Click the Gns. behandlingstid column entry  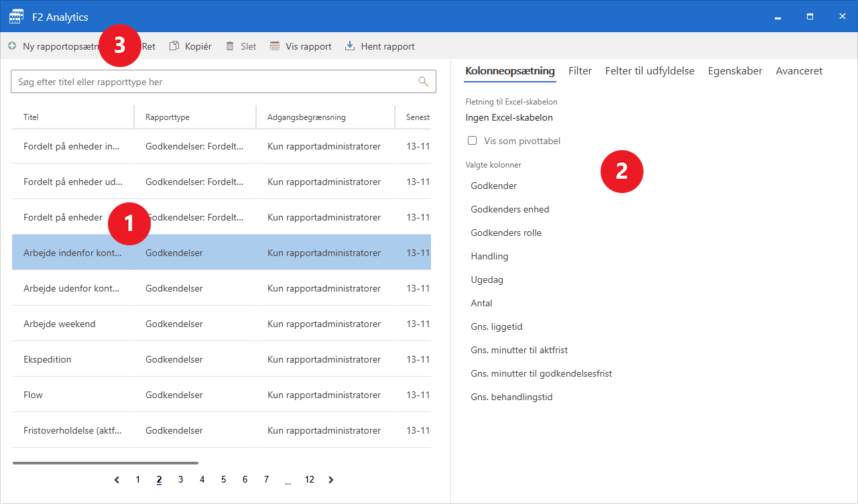click(x=511, y=397)
